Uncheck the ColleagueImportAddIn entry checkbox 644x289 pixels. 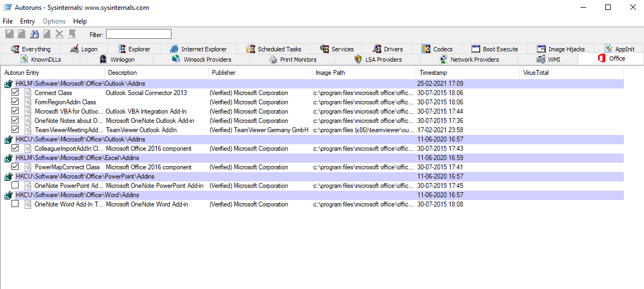point(15,148)
